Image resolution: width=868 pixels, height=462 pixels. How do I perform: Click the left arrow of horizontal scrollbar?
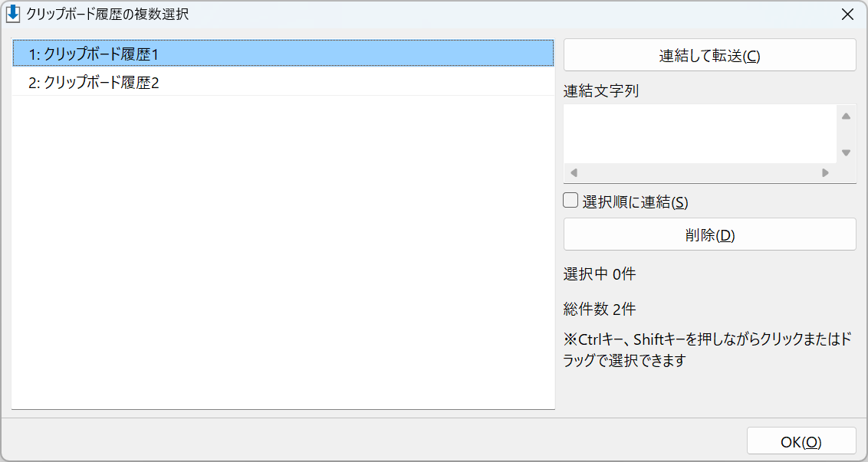point(574,172)
